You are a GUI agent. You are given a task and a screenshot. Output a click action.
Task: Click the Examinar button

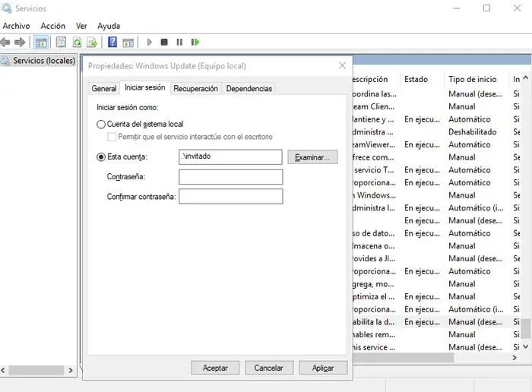(312, 157)
